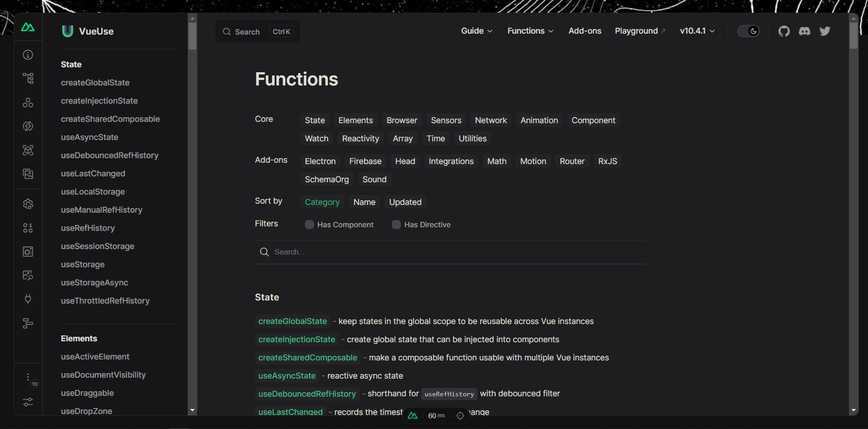
Task: Click the VueUse logo icon
Action: point(67,31)
